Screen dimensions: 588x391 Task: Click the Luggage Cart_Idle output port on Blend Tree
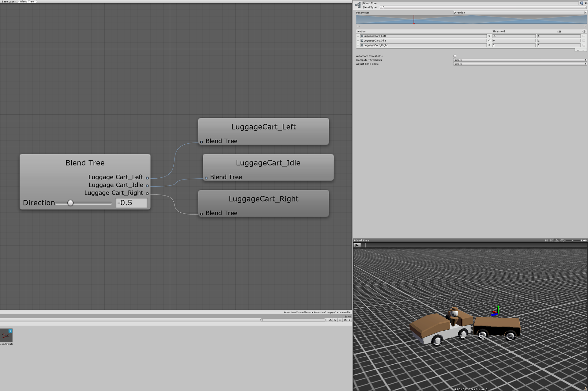pos(147,186)
